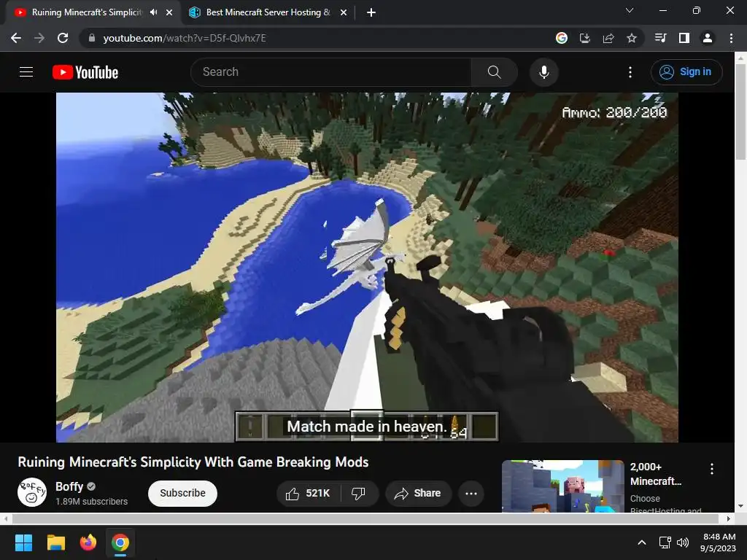Close the Ruining Minecraft's Simplicity tab

click(x=169, y=12)
